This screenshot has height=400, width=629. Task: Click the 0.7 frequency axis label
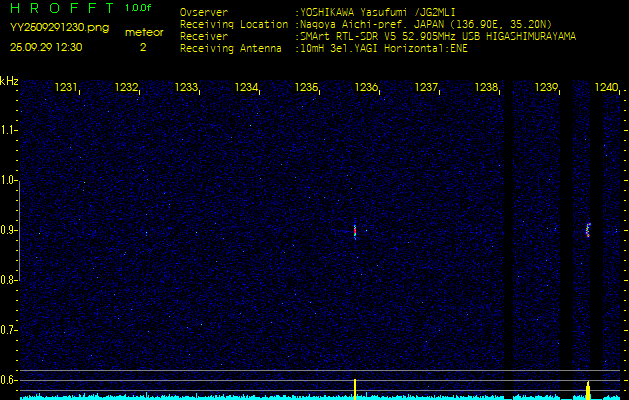9,330
